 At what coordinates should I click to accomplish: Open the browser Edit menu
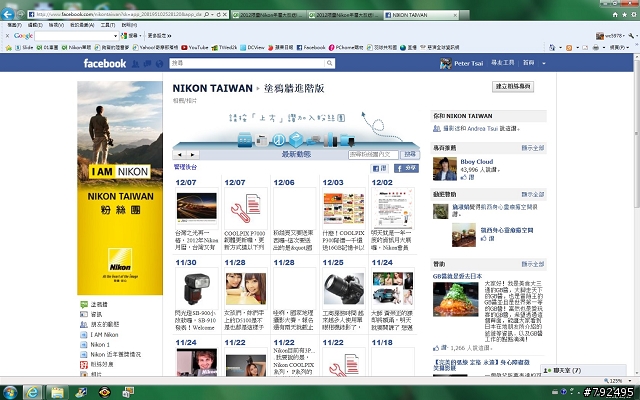[x=35, y=25]
